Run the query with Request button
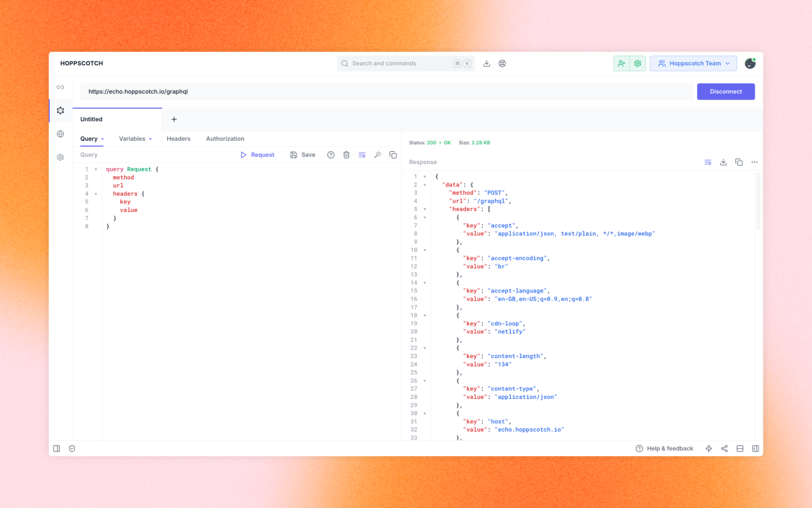This screenshot has height=508, width=812. (x=257, y=155)
